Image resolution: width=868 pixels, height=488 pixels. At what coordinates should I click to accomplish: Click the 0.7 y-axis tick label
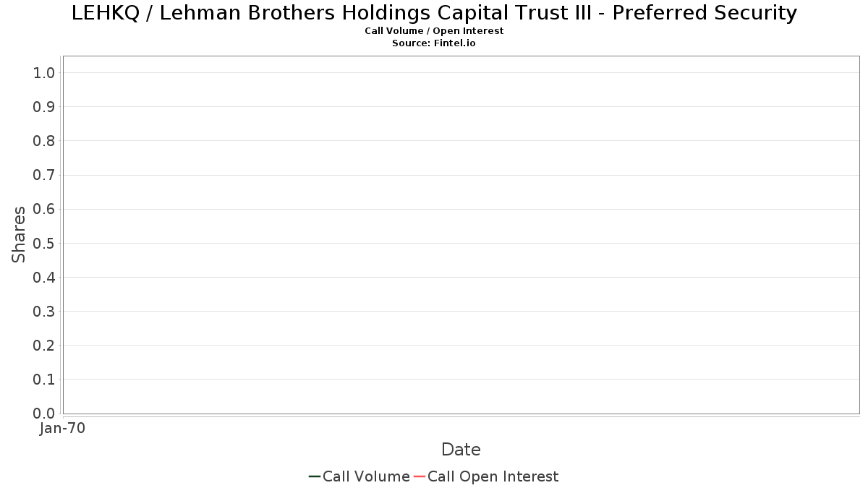pyautogui.click(x=44, y=175)
